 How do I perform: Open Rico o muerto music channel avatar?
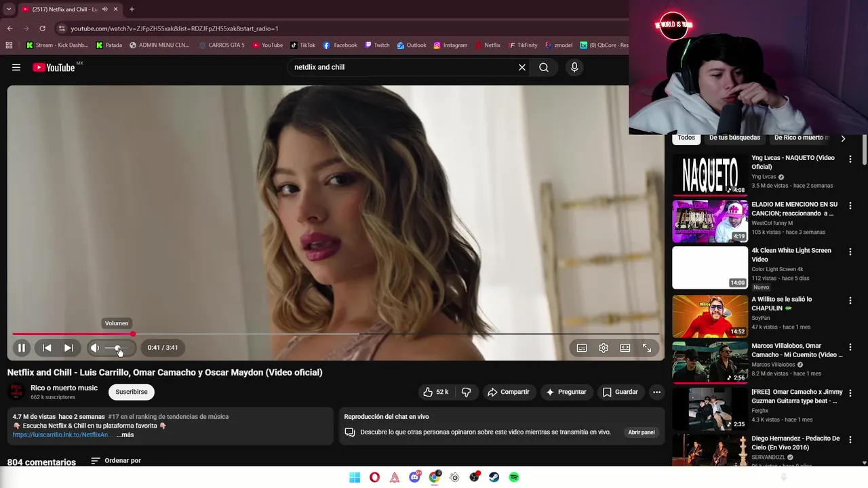[16, 392]
